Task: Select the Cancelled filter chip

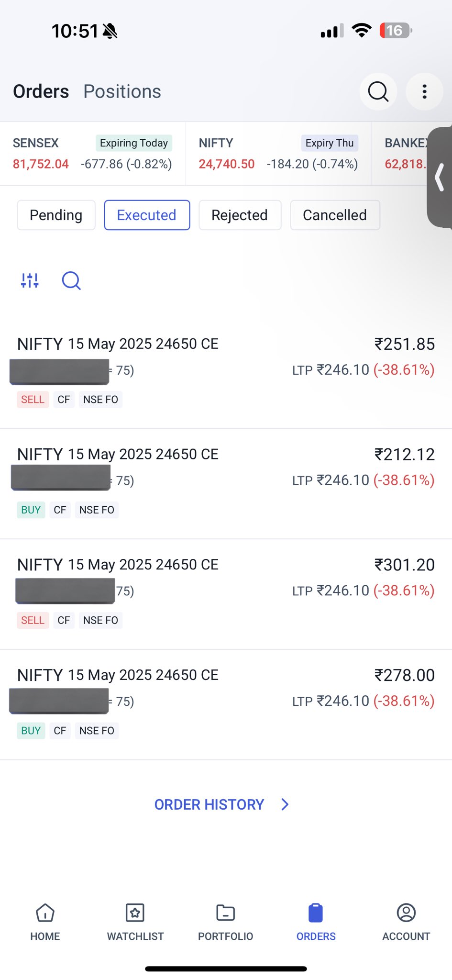Action: pyautogui.click(x=335, y=215)
